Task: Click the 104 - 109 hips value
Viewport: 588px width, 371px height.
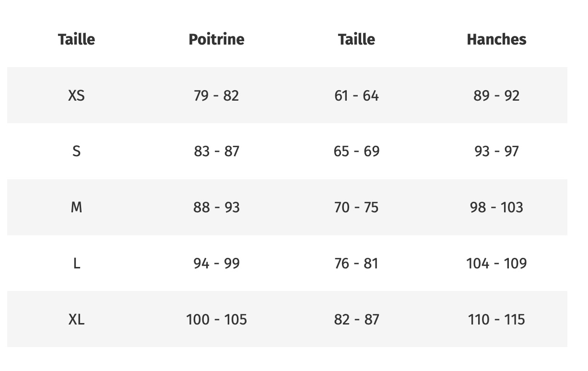Action: 496,263
